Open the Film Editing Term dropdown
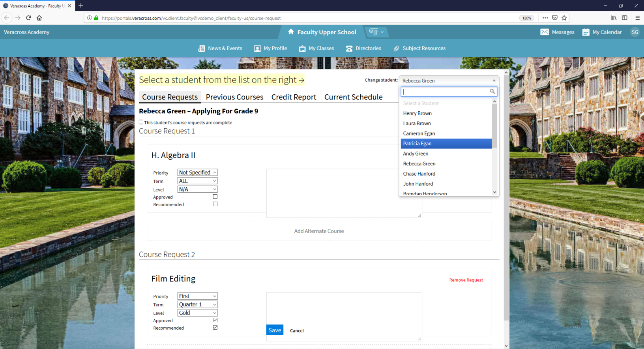 coord(197,304)
